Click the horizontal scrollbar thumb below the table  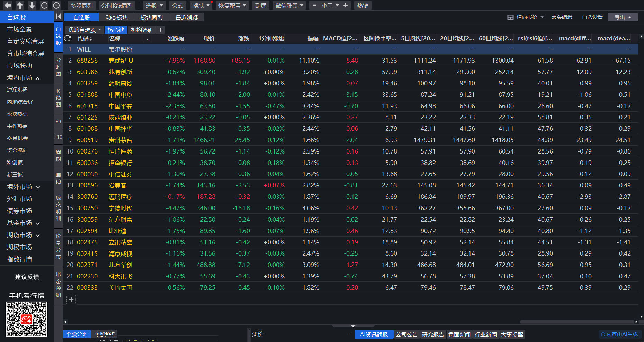(x=577, y=322)
